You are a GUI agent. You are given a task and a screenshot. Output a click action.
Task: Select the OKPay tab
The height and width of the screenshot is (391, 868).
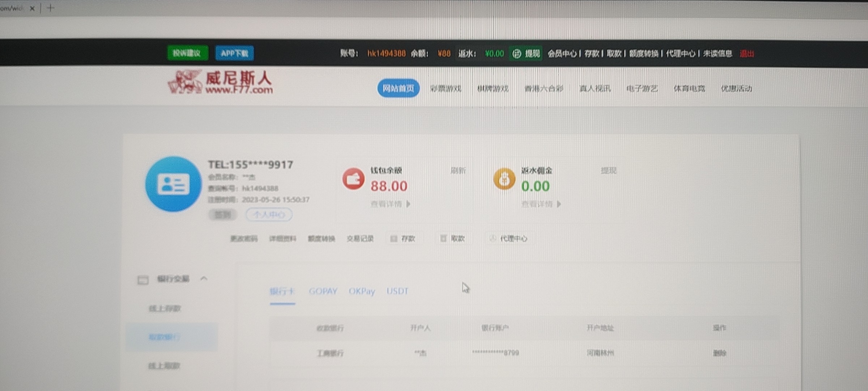coord(362,291)
